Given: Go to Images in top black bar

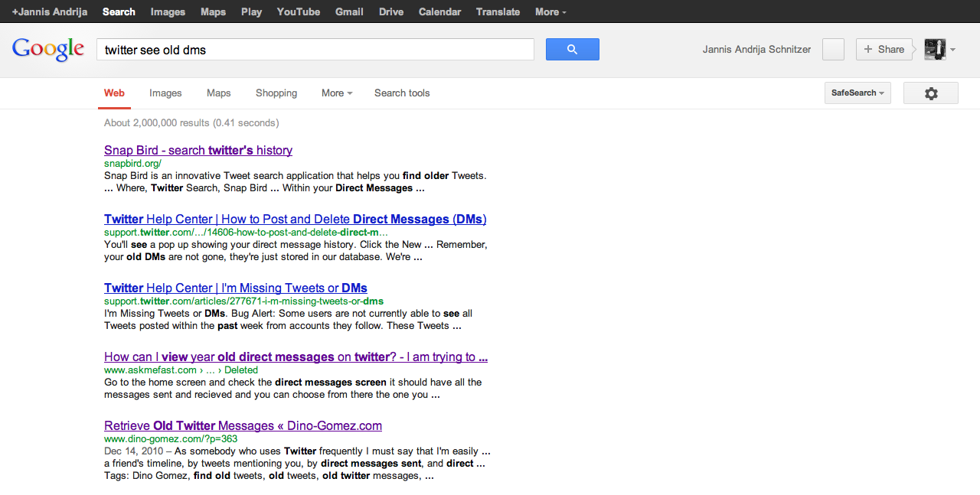Looking at the screenshot, I should tap(168, 11).
